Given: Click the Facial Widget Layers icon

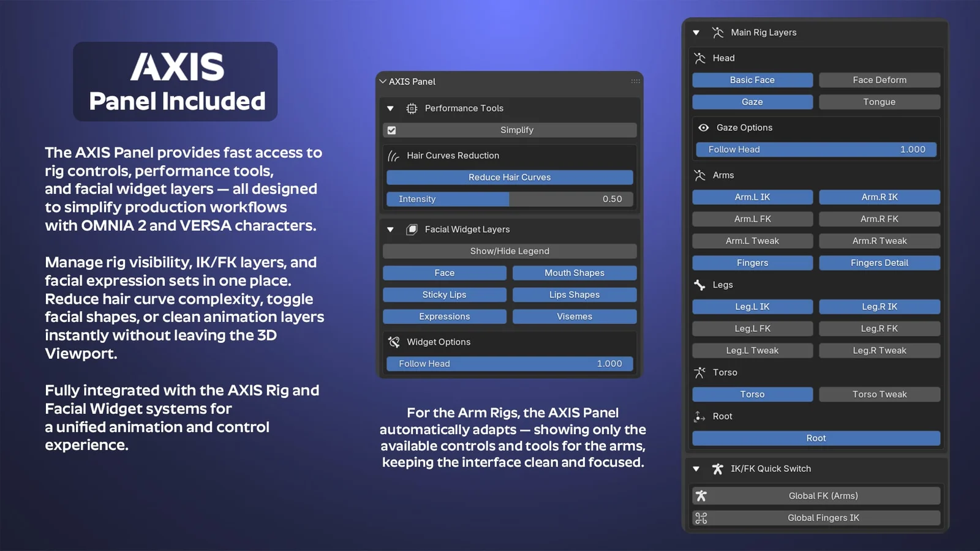Looking at the screenshot, I should (412, 230).
